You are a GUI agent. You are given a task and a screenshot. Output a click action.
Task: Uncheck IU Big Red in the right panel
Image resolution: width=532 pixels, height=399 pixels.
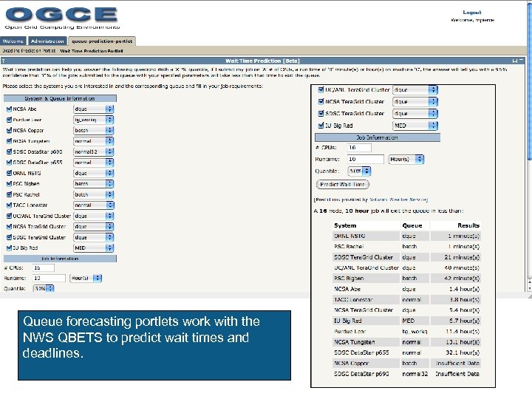point(321,125)
